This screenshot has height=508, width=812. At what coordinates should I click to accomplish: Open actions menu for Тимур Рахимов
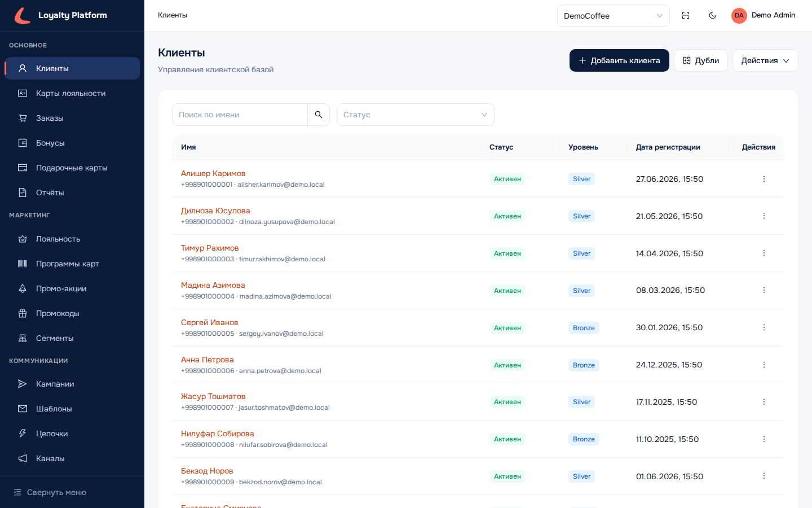[764, 253]
